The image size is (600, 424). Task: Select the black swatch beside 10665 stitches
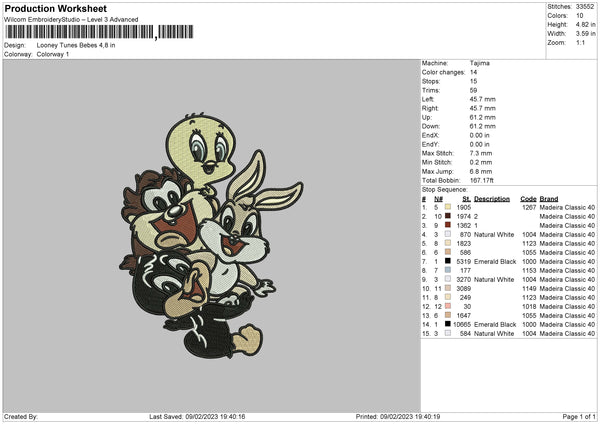(448, 324)
